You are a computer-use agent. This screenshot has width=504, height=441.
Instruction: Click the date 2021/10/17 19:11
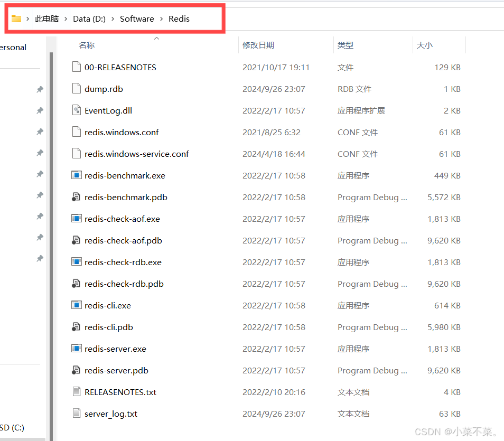(276, 67)
